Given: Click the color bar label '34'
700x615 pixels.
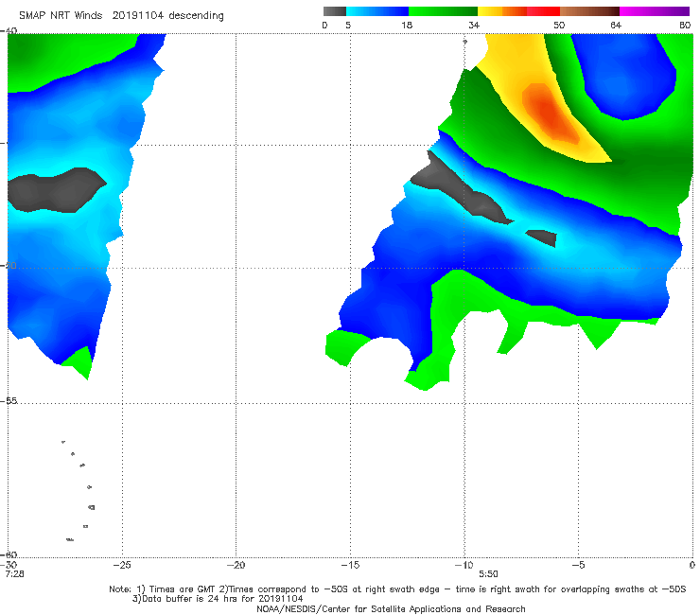Looking at the screenshot, I should point(474,25).
